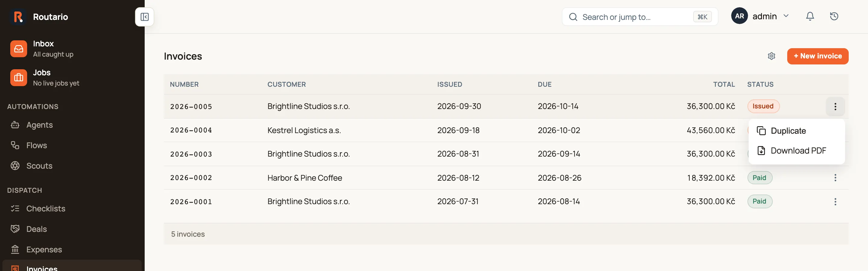Click Brightline Studios s.r.o. on invoice 2026-0003
Viewport: 868px width, 271px height.
[308, 154]
